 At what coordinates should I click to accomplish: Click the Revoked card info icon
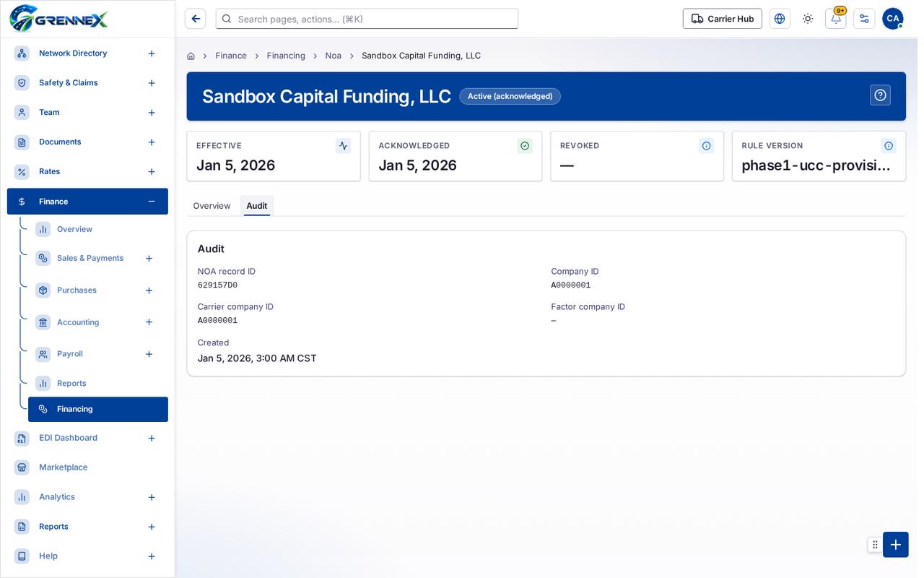(x=707, y=146)
